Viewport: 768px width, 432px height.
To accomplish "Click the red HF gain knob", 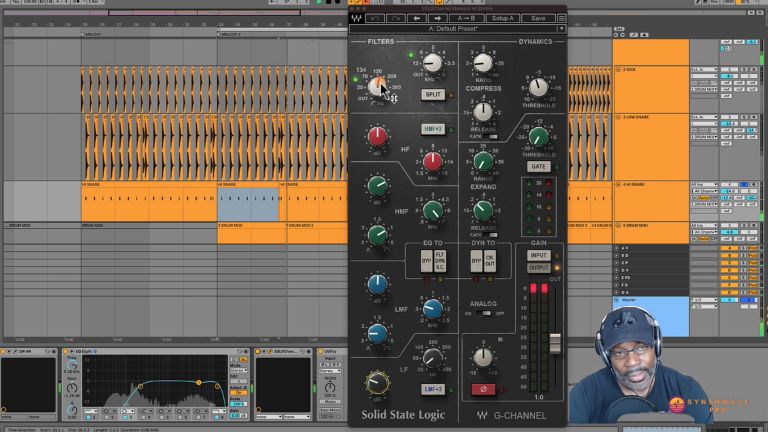I will 377,137.
